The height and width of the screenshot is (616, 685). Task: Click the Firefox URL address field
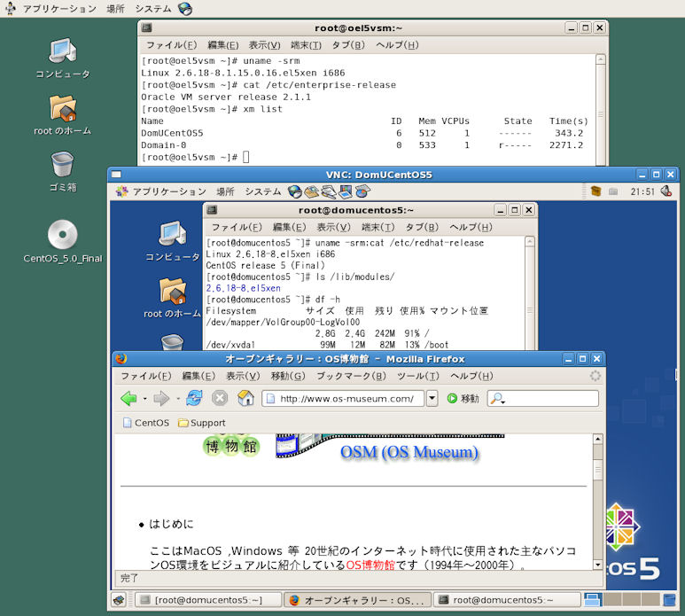click(343, 399)
